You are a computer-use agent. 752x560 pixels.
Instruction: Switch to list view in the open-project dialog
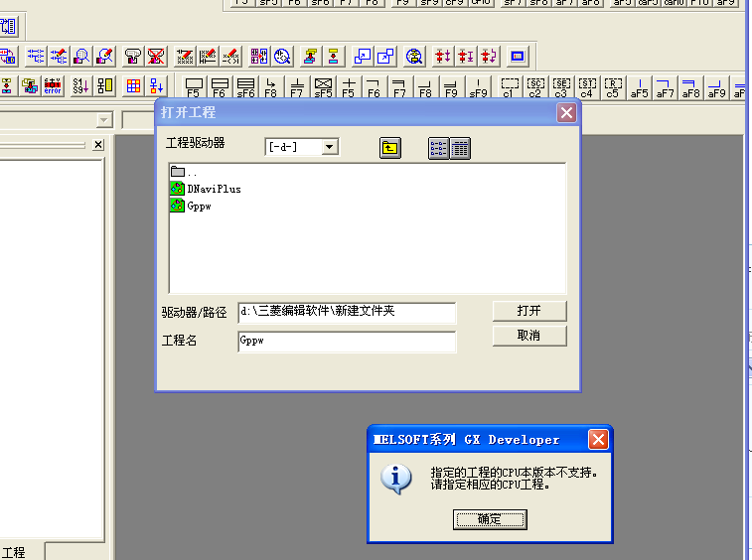pyautogui.click(x=438, y=148)
